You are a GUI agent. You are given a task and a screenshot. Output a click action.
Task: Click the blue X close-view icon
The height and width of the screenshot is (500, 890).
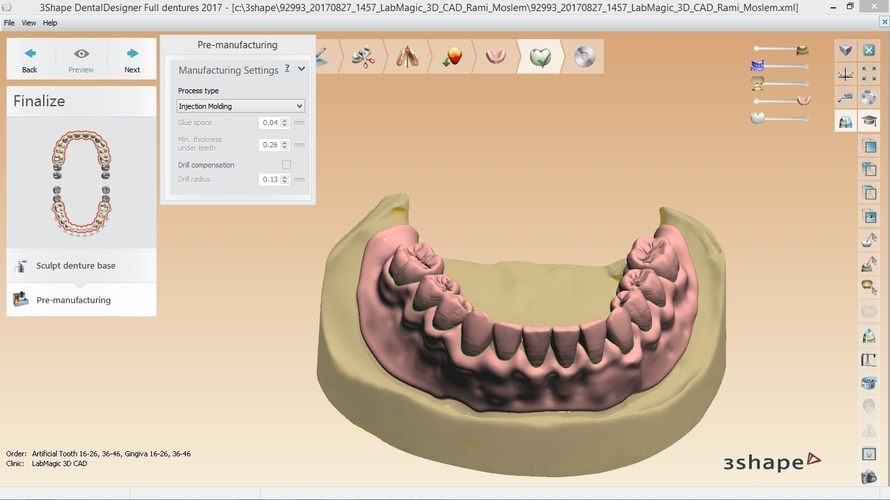(x=869, y=50)
